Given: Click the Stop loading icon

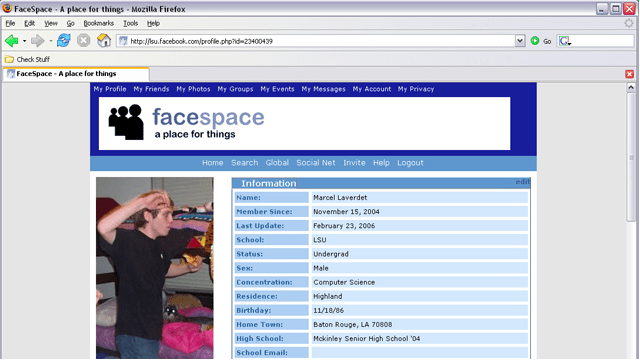Looking at the screenshot, I should (x=84, y=40).
